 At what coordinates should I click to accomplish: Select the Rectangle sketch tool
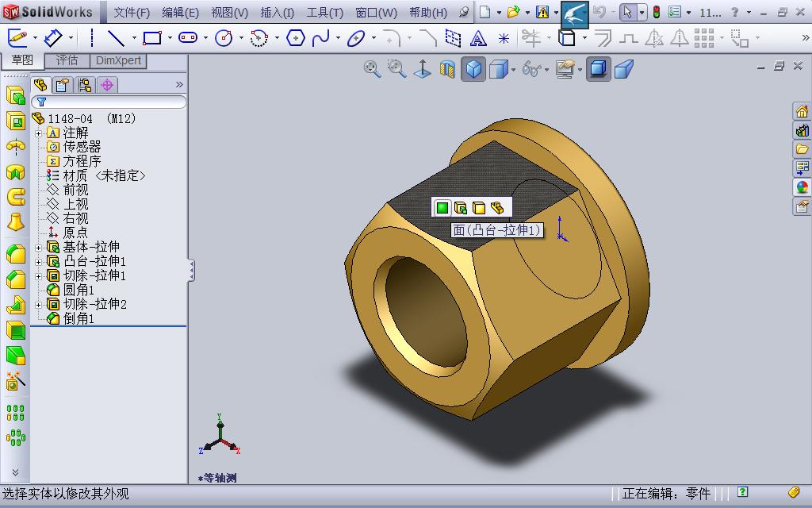pos(152,38)
